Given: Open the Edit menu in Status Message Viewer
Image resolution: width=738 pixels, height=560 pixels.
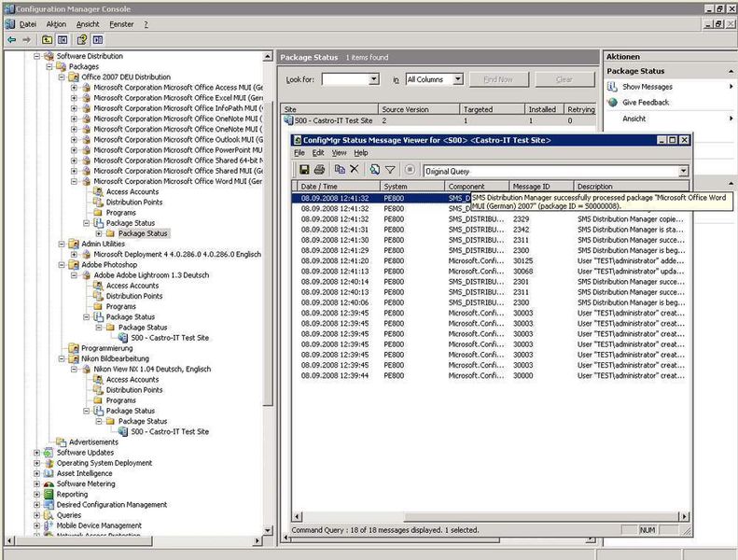Looking at the screenshot, I should pyautogui.click(x=318, y=152).
